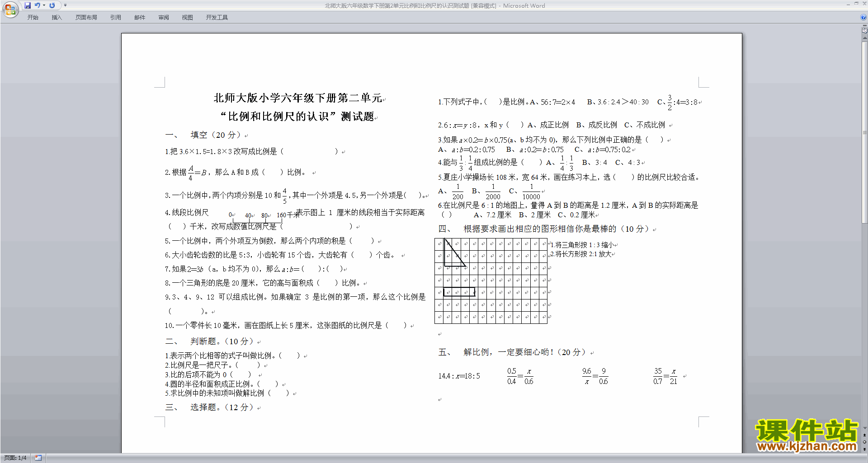Click the equation 14.4 : x=18 : 5
Viewport: 868px width, 463px height.
click(459, 376)
